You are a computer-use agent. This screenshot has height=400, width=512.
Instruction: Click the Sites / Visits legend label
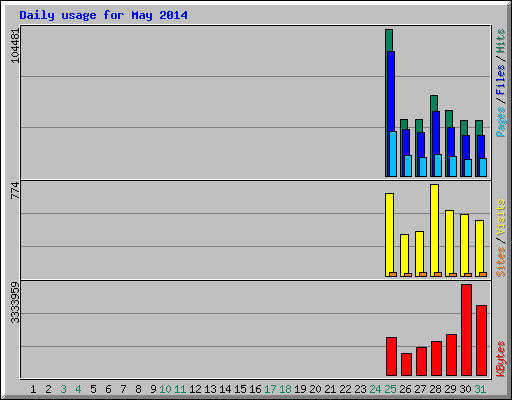(500, 238)
